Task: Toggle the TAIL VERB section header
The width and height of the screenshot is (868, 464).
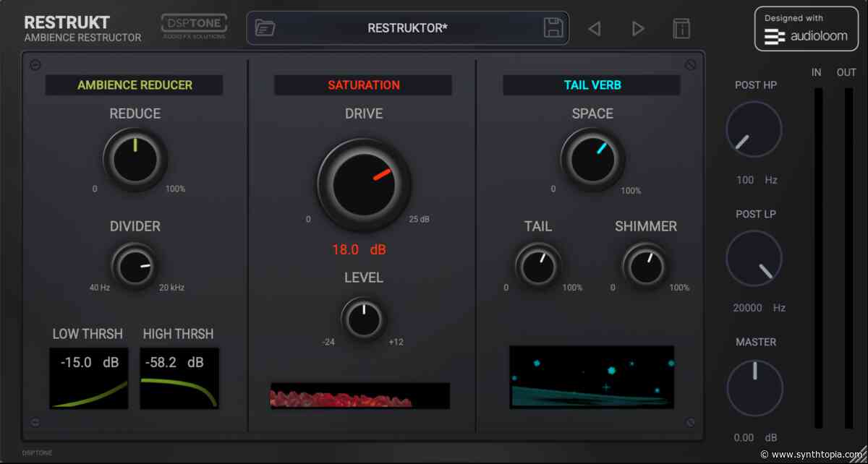Action: pos(592,85)
